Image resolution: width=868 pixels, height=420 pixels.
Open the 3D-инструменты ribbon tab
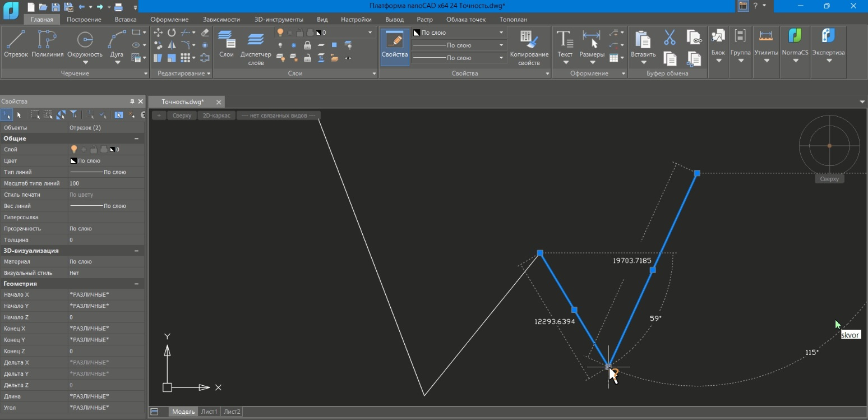pyautogui.click(x=279, y=19)
